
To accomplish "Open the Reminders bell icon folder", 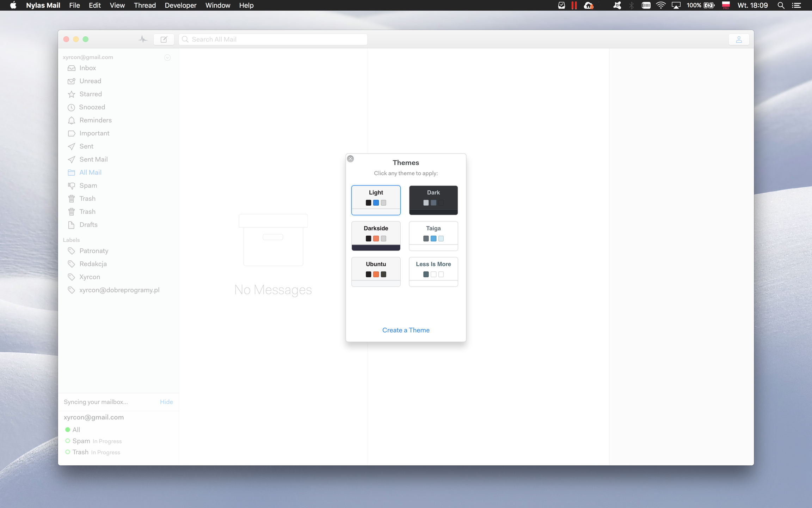I will click(x=72, y=120).
